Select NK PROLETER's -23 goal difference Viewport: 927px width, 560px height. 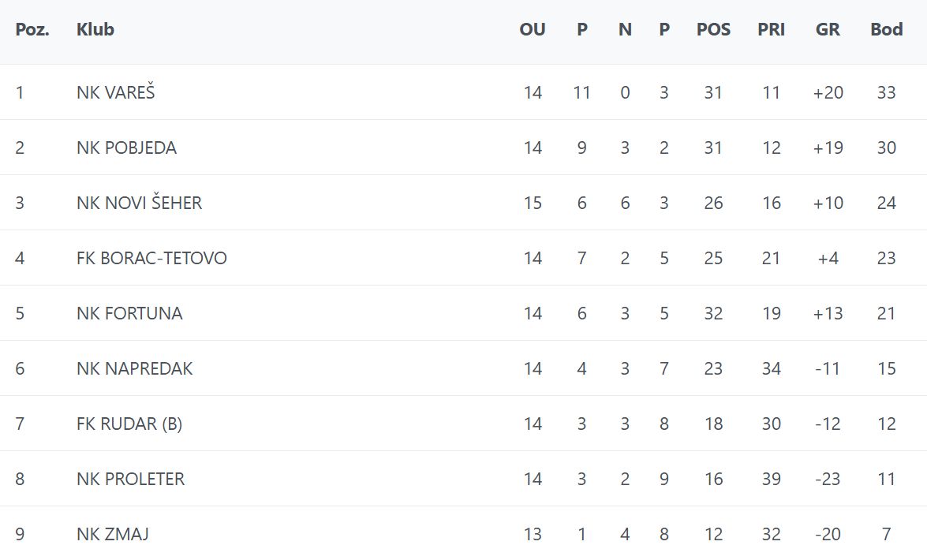click(828, 479)
